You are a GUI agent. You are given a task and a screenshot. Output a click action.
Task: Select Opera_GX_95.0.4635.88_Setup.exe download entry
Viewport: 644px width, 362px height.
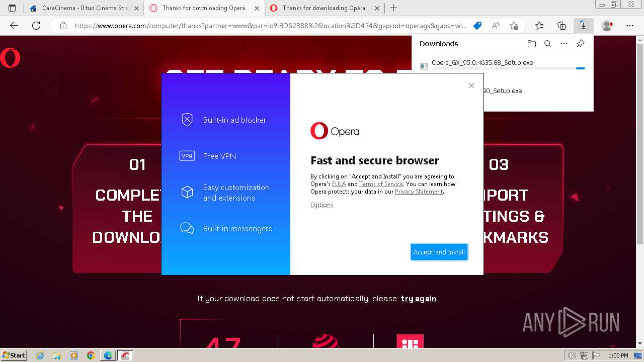tap(482, 63)
